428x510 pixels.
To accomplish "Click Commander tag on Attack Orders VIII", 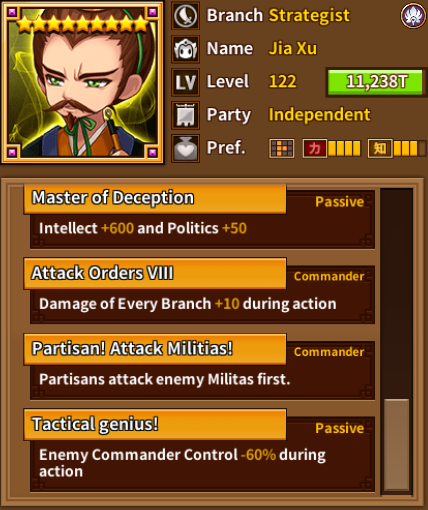I will tap(329, 276).
